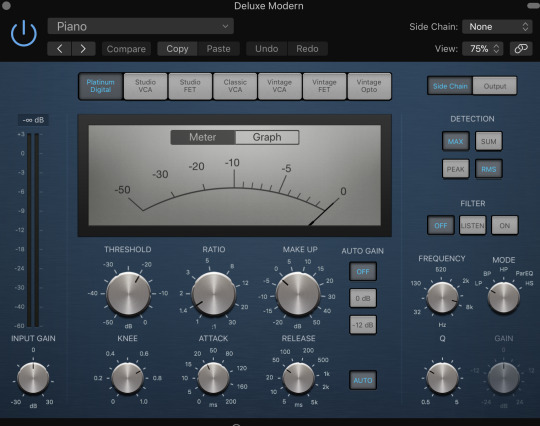Screen dimensions: 540x426
Task: Click the Input Gain knob
Action: point(33,378)
